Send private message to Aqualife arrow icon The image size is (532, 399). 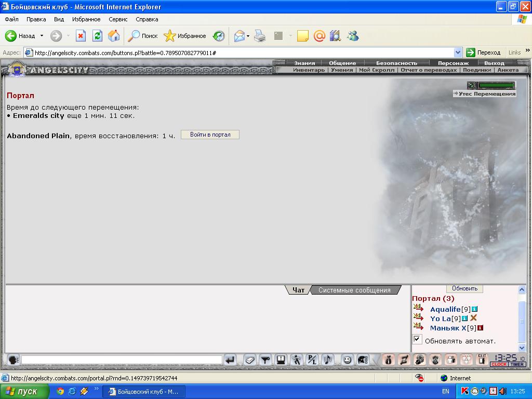tap(418, 308)
